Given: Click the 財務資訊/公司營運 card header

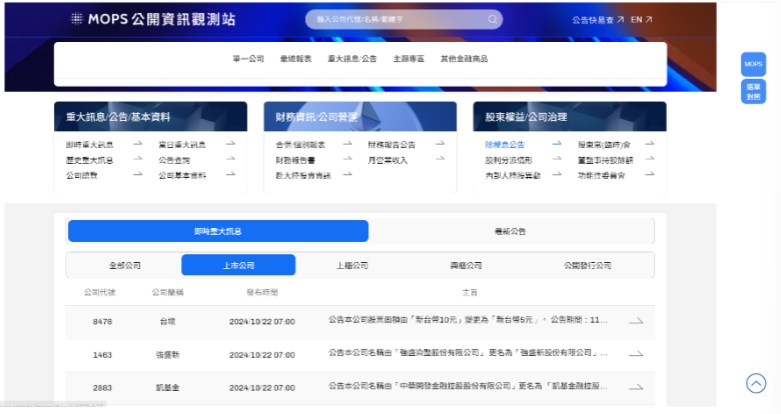Looking at the screenshot, I should click(360, 117).
